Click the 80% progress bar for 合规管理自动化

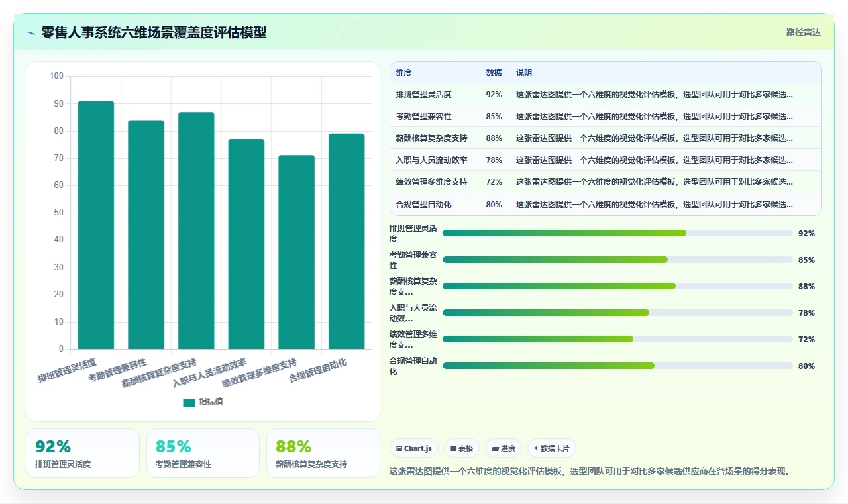point(617,366)
